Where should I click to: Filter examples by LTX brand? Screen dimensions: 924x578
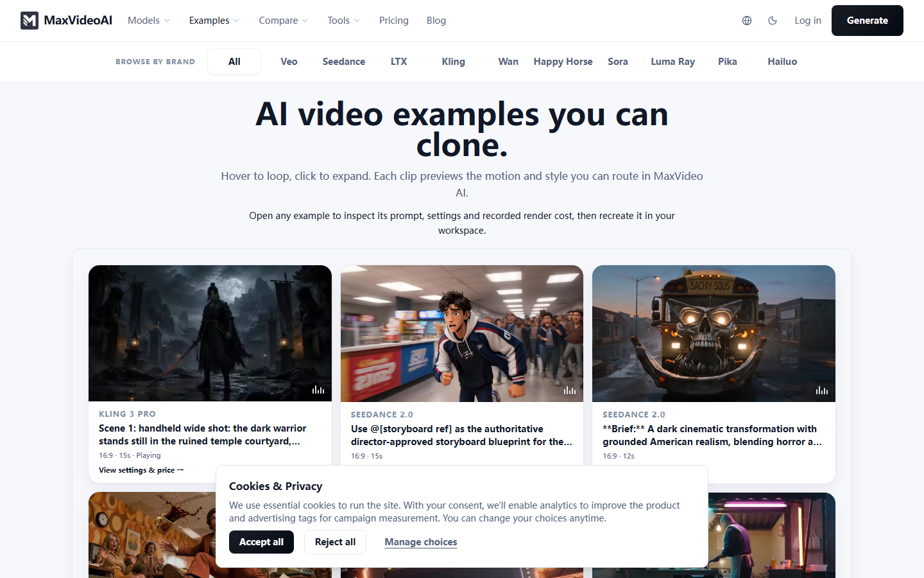[x=399, y=62]
